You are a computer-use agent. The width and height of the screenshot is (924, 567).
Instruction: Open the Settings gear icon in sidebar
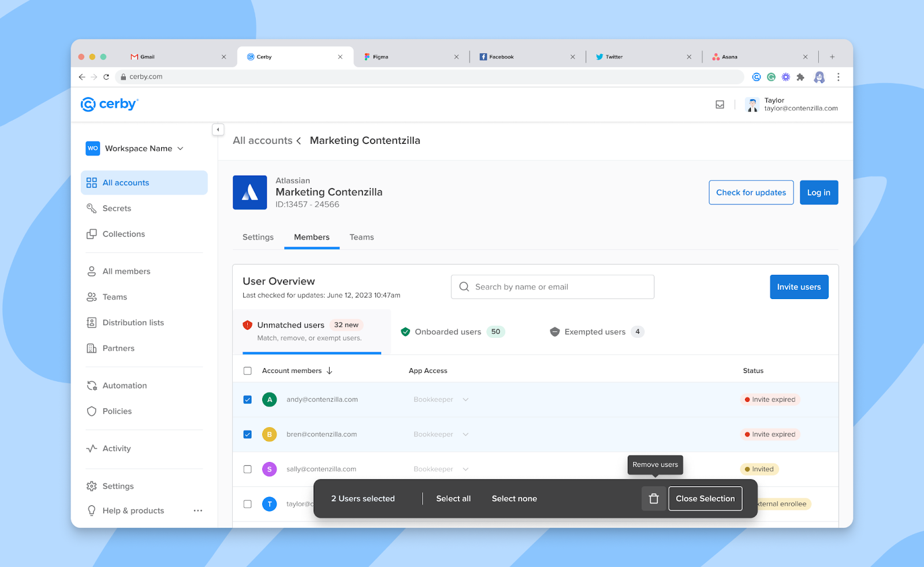(91, 486)
